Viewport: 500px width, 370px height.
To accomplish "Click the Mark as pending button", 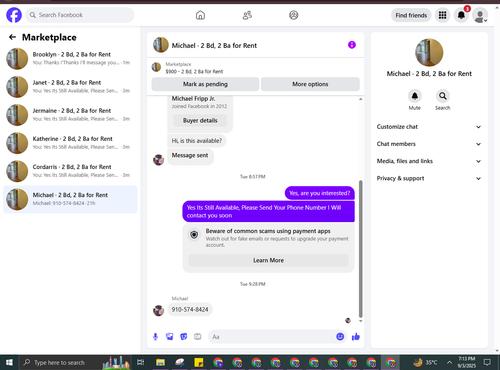I will point(205,84).
